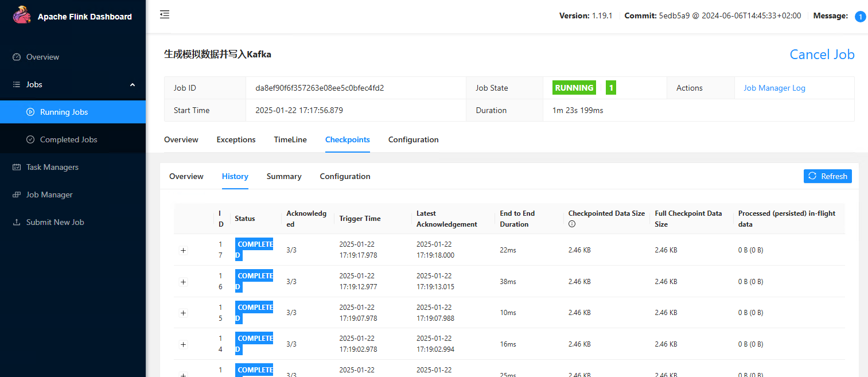Open the job-level Configuration tab

[413, 139]
